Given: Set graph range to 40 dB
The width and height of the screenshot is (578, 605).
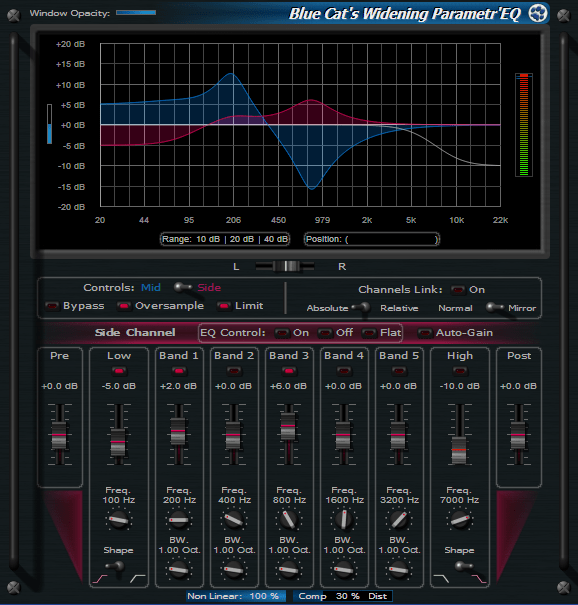Looking at the screenshot, I should [276, 239].
